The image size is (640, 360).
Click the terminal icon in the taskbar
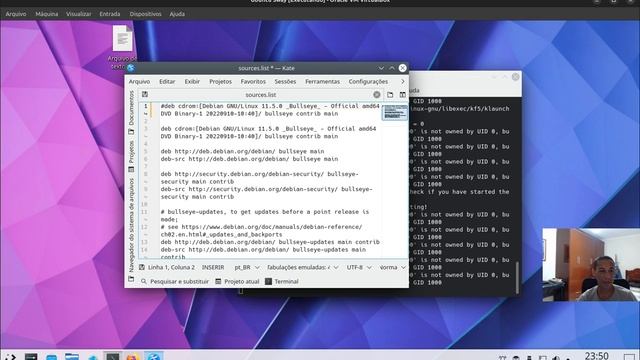click(113, 356)
